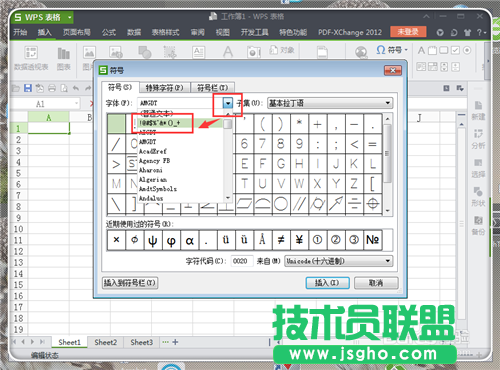Click the 数据透视表 pivot table icon

click(x=31, y=53)
